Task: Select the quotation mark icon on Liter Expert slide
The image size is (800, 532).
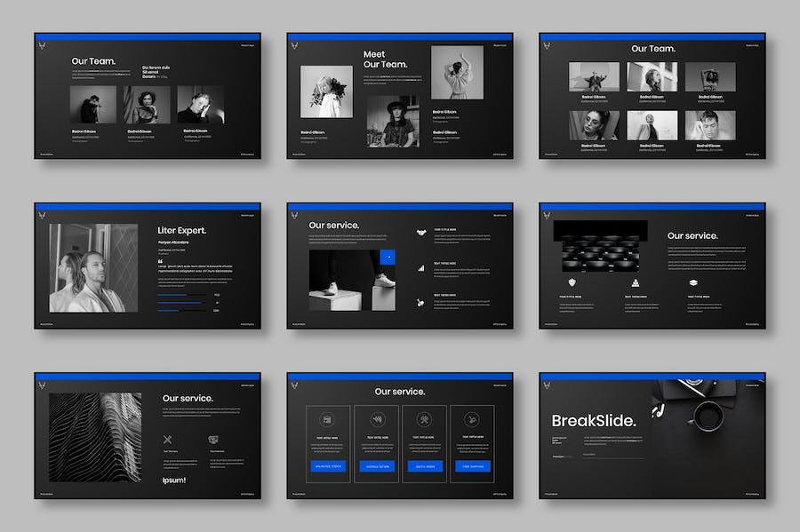Action: click(x=160, y=261)
